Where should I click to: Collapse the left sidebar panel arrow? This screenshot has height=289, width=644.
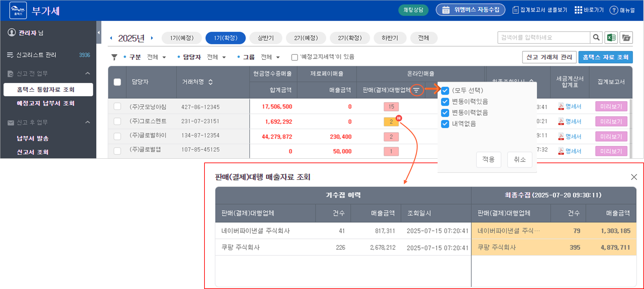coord(99,33)
